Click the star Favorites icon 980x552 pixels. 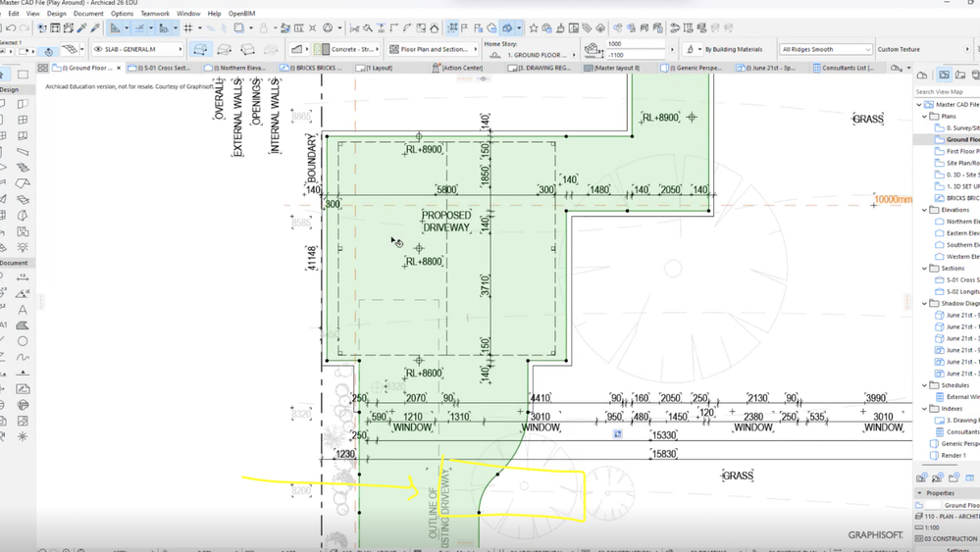point(533,28)
